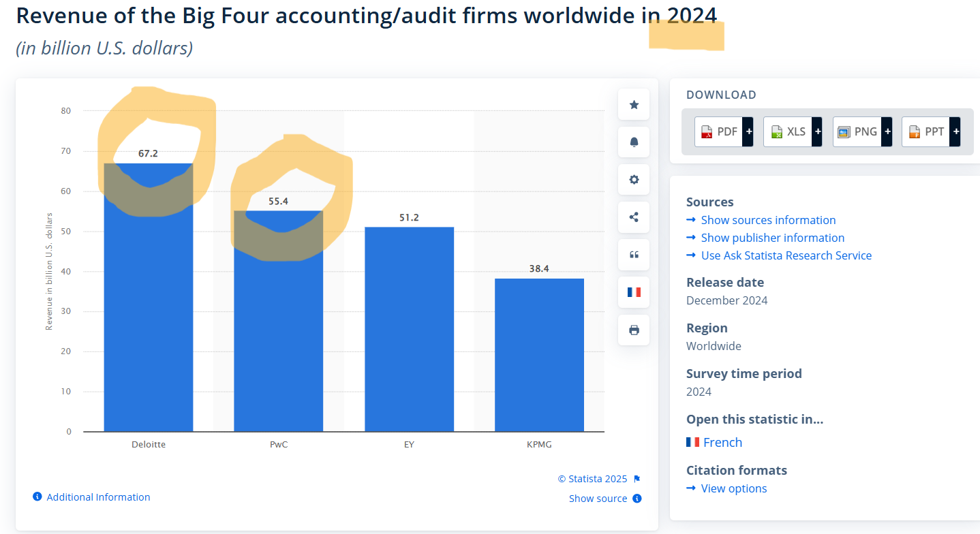Screen dimensions: 980x534
Task: Download the statistic as PPT
Action: [x=931, y=131]
